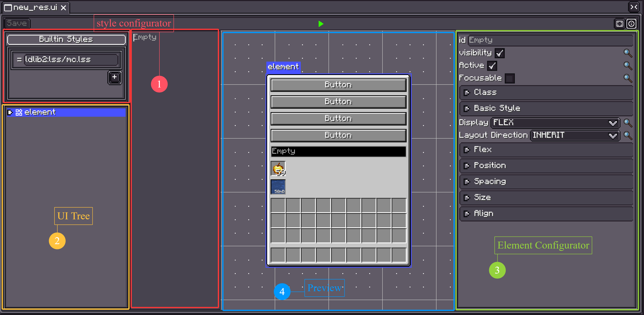Open the Display FLEX dropdown
Viewport: 644px width, 315px height.
pos(555,123)
